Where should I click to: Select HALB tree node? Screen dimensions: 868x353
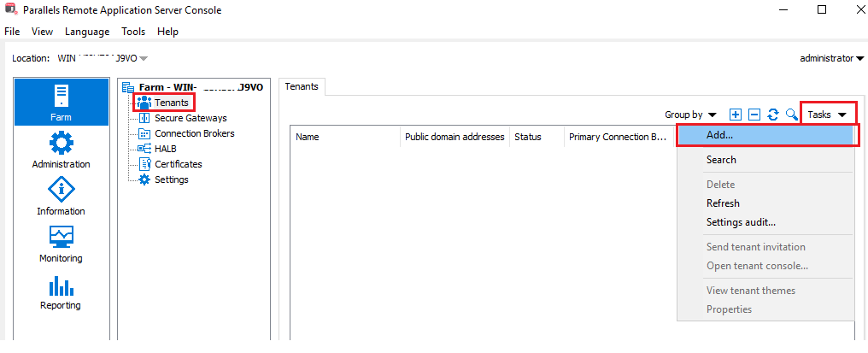pos(166,149)
